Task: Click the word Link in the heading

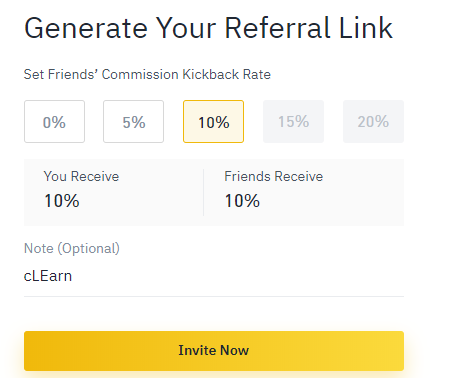Action: point(366,28)
